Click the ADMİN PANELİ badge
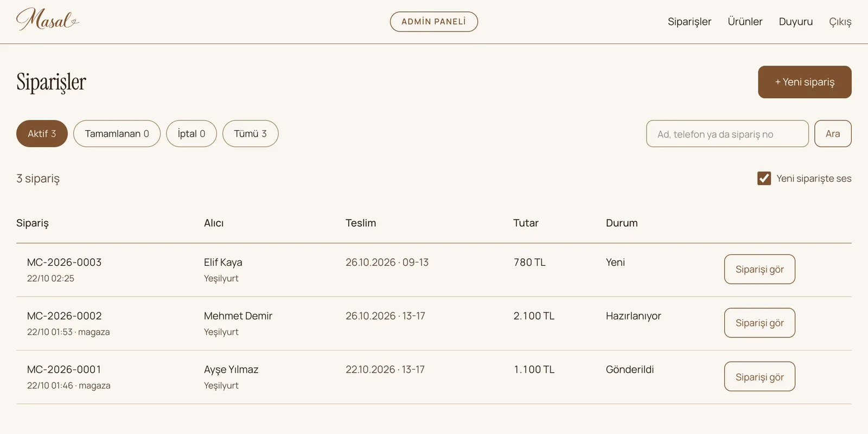The height and width of the screenshot is (434, 868). click(x=434, y=22)
